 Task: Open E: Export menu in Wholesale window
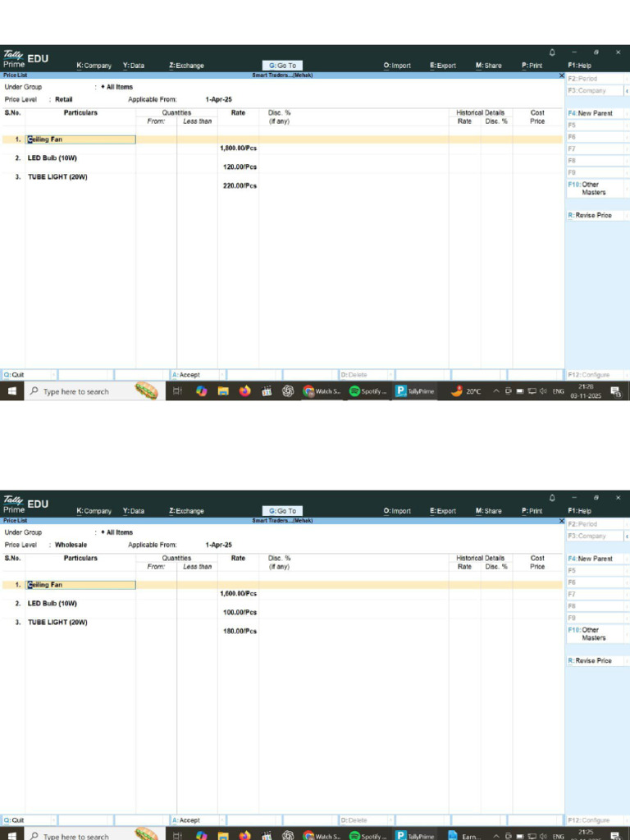[442, 510]
